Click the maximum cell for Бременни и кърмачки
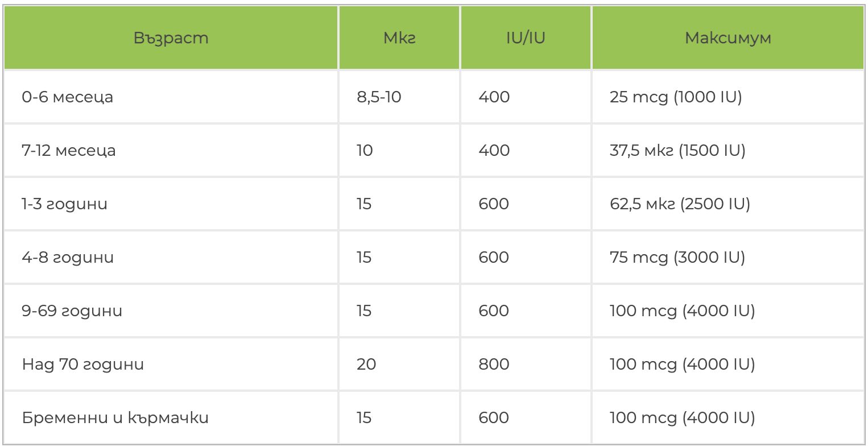This screenshot has width=868, height=447. click(682, 418)
